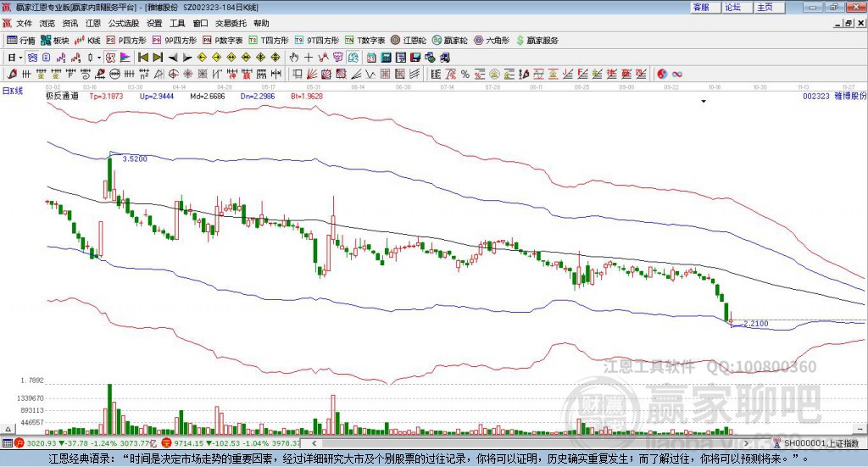This screenshot has height=467, width=868.
Task: Open the T数字表 tool
Action: coord(364,41)
